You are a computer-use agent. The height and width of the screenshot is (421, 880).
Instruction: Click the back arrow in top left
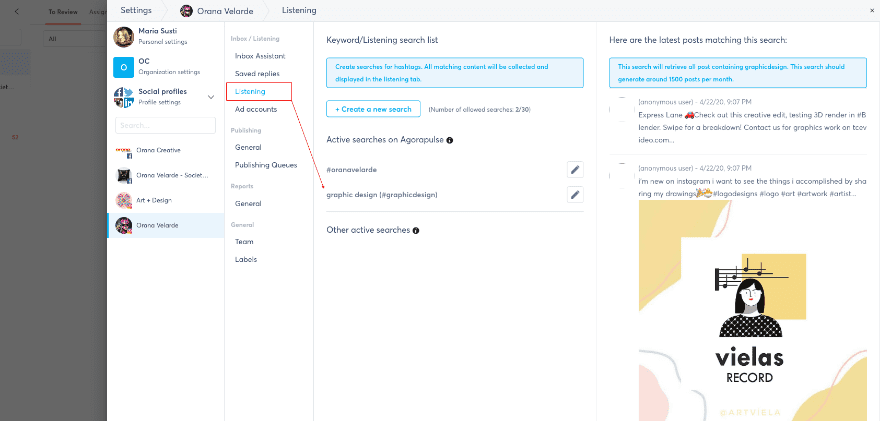16,10
